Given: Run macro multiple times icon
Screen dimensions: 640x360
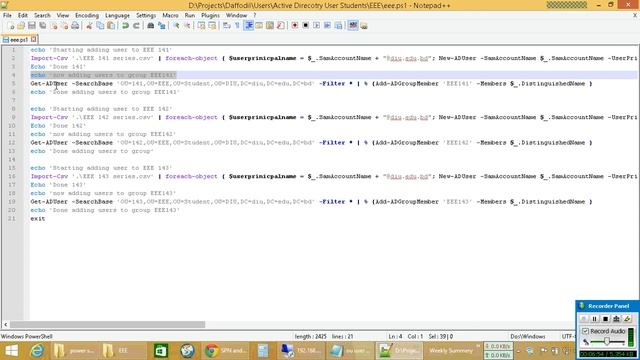Looking at the screenshot, I should 327,26.
